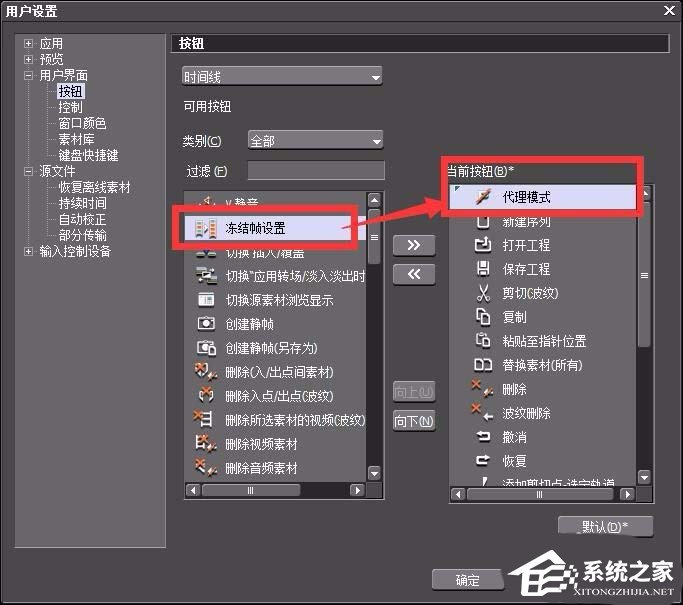Viewport: 683px width, 605px height.
Task: Click the 删除所选素材的视频(波纹) icon
Action: 203,419
